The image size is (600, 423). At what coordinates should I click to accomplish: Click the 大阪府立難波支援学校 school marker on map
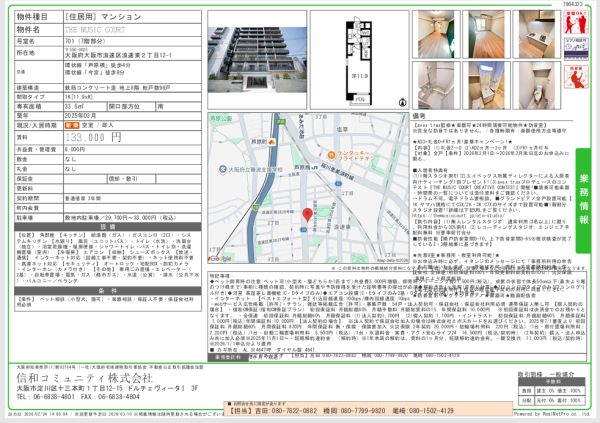tap(223, 168)
